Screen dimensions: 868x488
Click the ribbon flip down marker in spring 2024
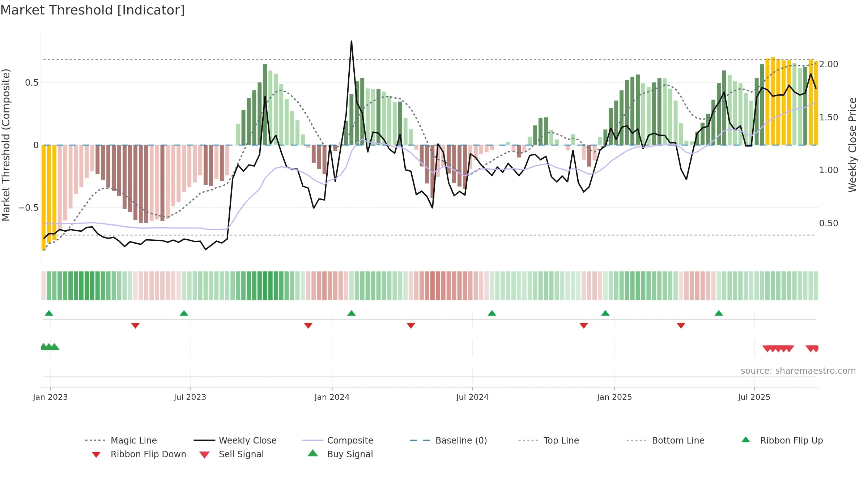[411, 326]
